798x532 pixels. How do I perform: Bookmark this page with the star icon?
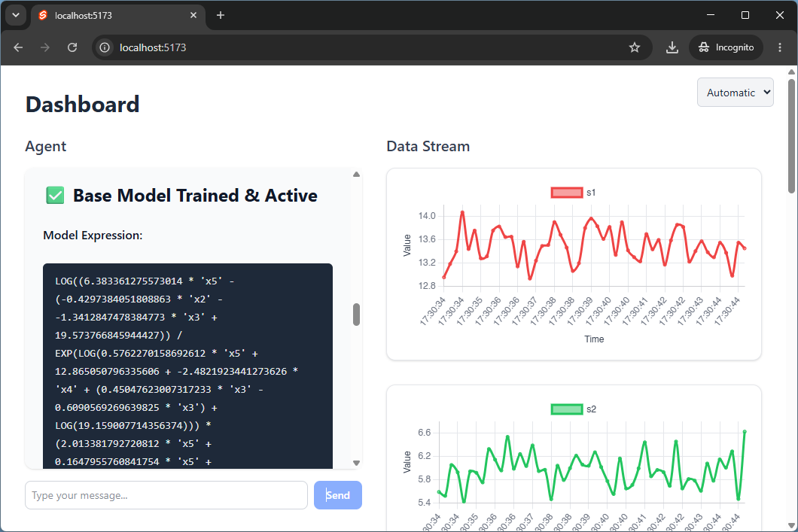pyautogui.click(x=634, y=47)
